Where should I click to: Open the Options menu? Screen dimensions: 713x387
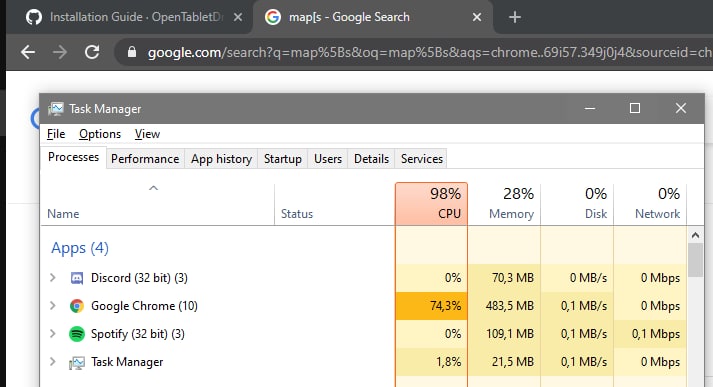pyautogui.click(x=100, y=134)
